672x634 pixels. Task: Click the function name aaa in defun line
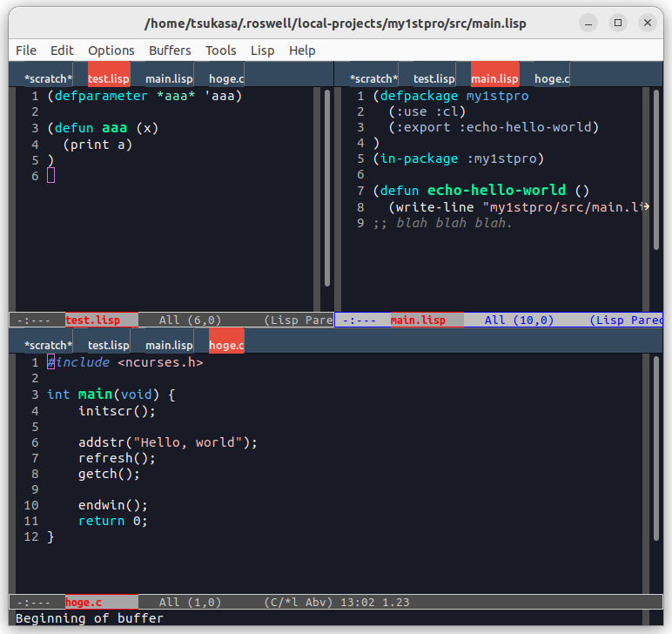114,128
